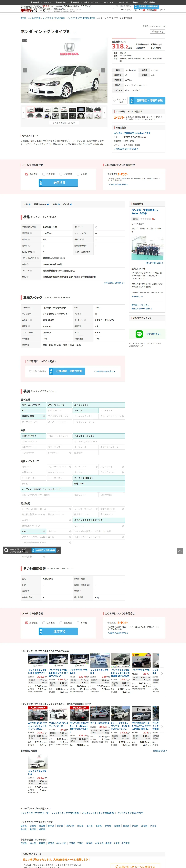Check 在庫確認 in lower mail form
This screenshot has width=186, height=868.
pos(44,623)
